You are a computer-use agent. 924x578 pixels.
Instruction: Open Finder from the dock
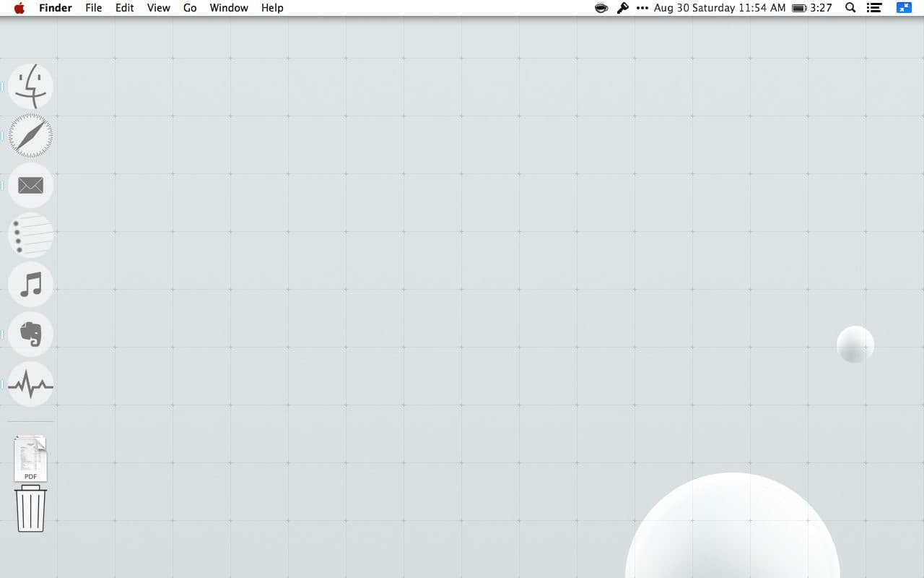coord(30,86)
